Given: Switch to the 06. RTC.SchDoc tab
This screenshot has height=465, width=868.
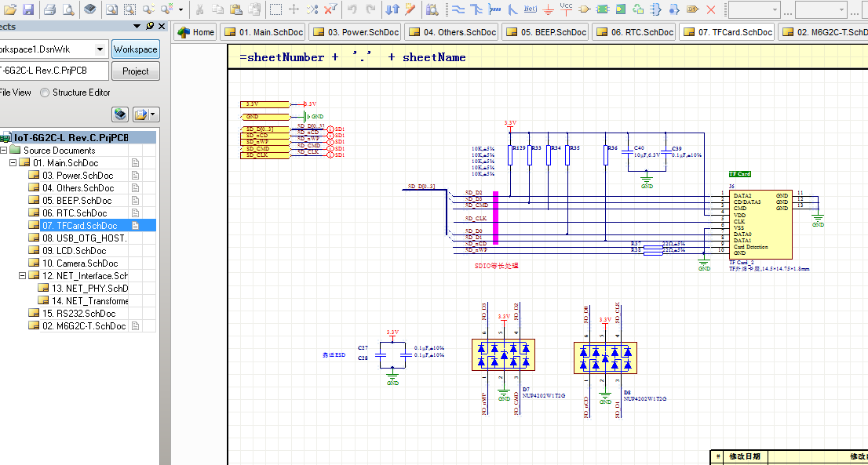Looking at the screenshot, I should tap(635, 32).
